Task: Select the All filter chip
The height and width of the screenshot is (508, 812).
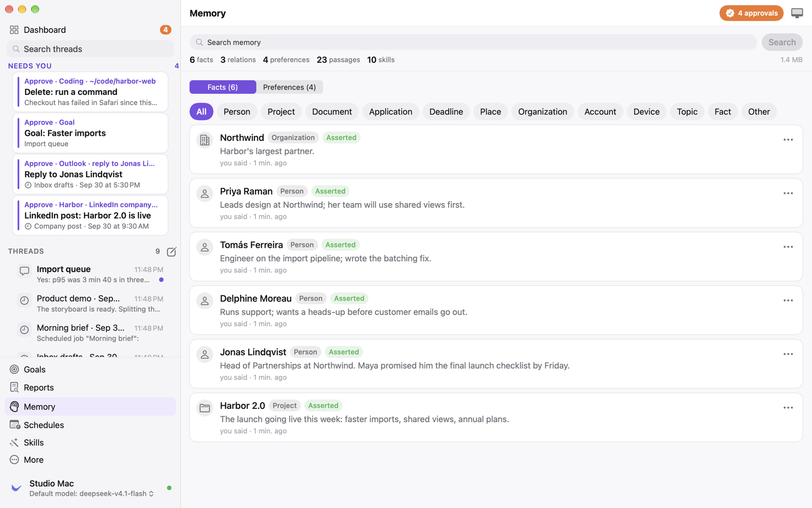Action: pos(201,112)
